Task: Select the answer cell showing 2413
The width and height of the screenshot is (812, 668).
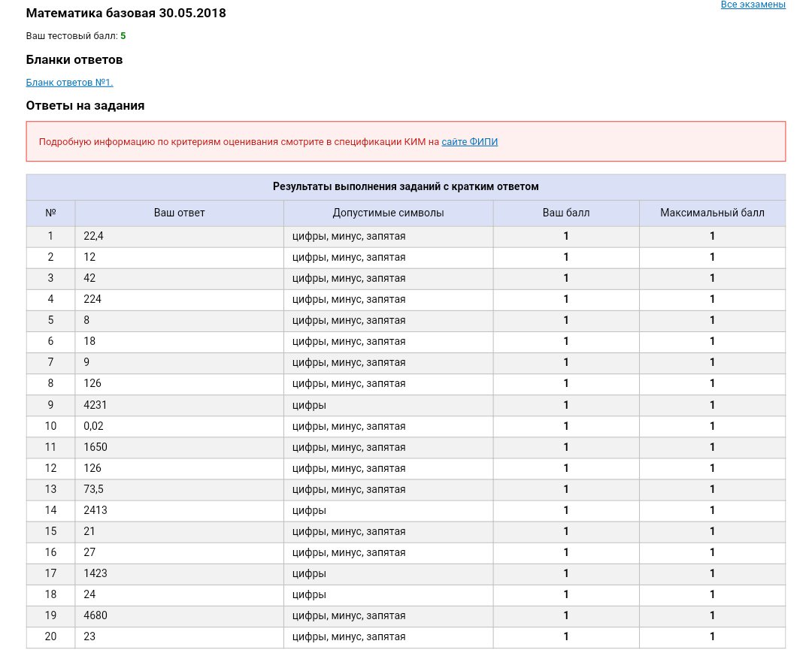Action: coord(179,511)
